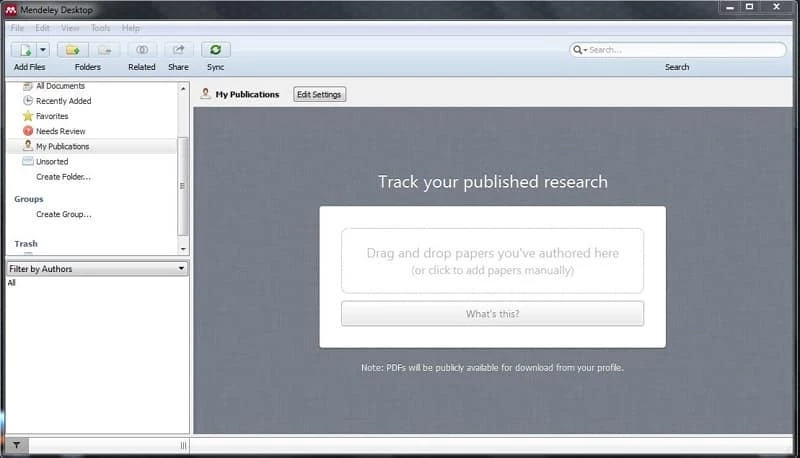
Task: Click the Related documents icon
Action: (142, 49)
